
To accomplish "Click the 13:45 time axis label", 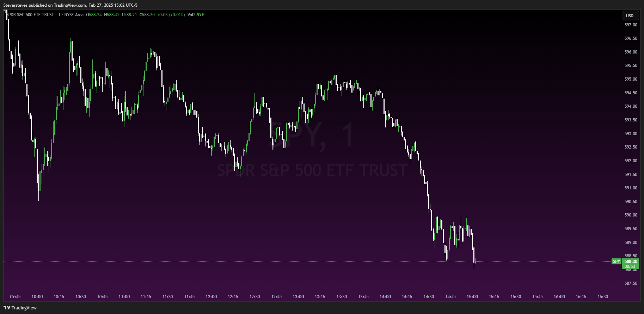I will click(363, 297).
